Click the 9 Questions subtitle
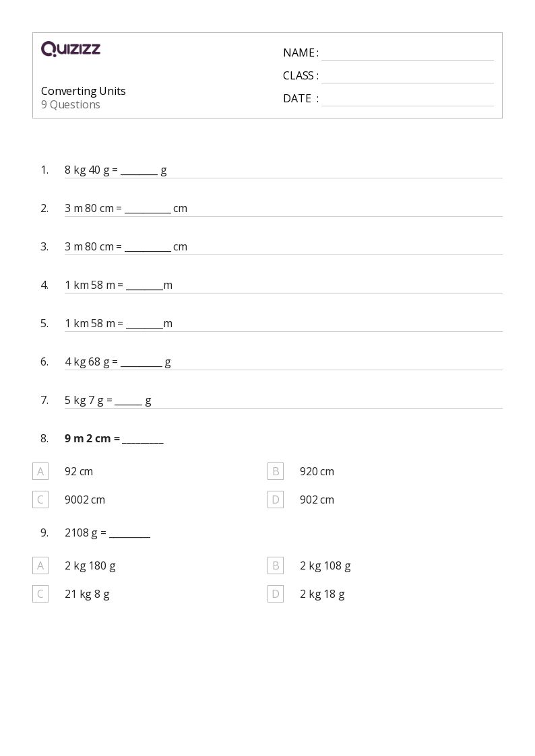The image size is (535, 756). coord(71,105)
